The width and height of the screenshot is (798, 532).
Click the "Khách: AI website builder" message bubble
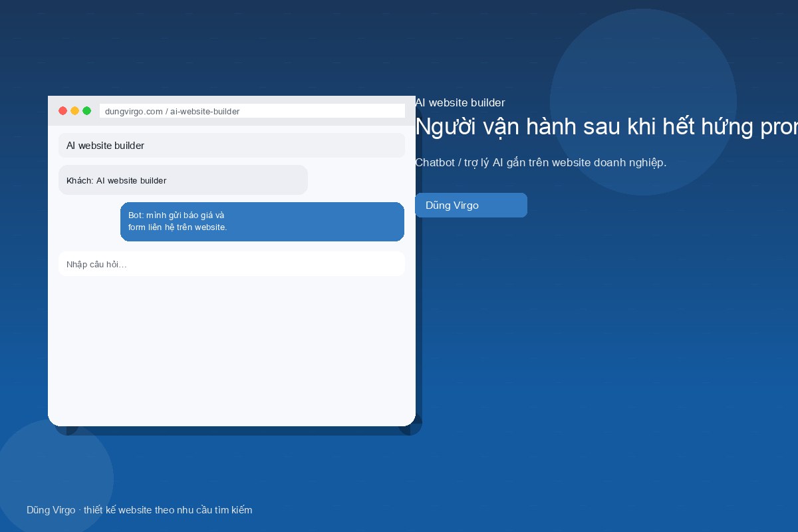[183, 180]
